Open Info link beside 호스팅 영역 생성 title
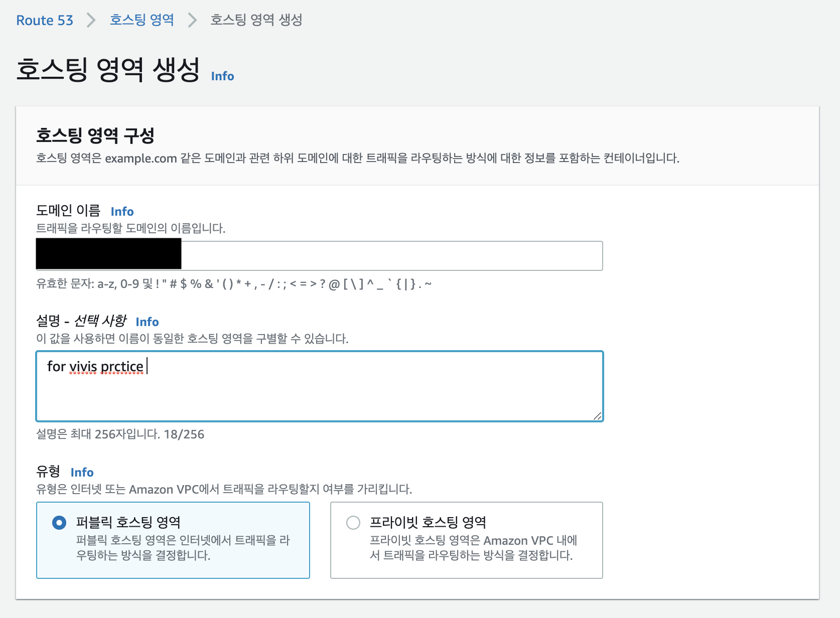Viewport: 840px width, 618px height. [x=222, y=76]
